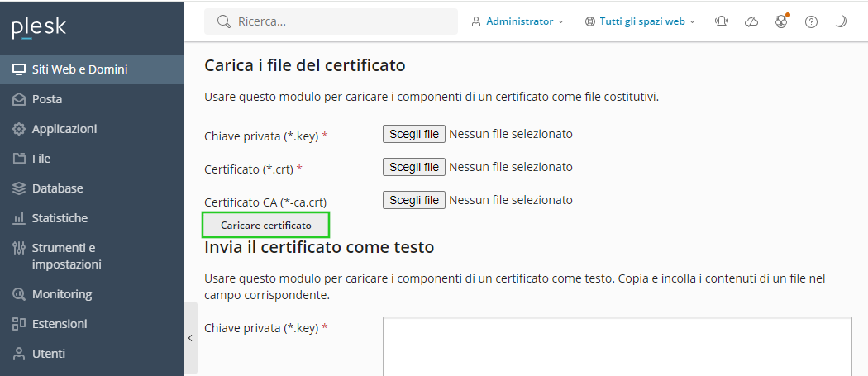Screen dimensions: 868x376
Task: Click the Estensioni blocks icon
Action: 19,323
